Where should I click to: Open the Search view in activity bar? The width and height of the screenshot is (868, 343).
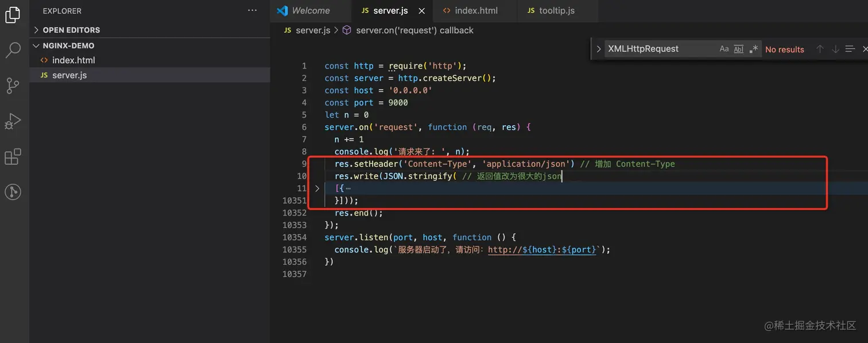(x=13, y=50)
